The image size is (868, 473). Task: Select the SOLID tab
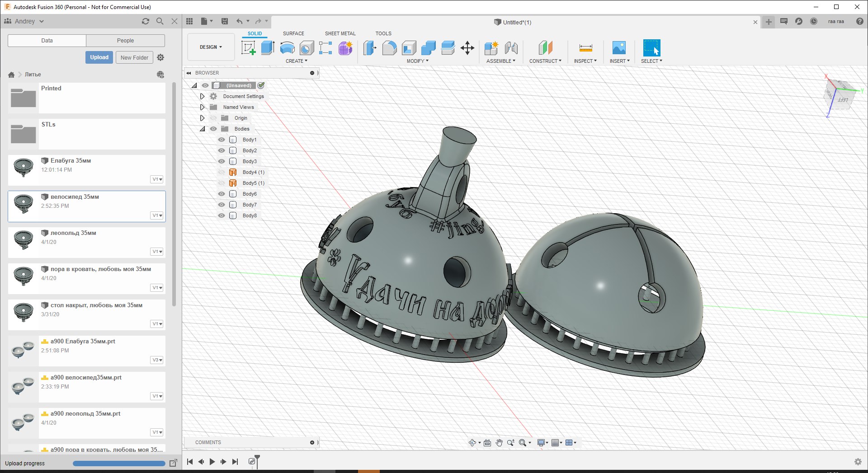[255, 33]
